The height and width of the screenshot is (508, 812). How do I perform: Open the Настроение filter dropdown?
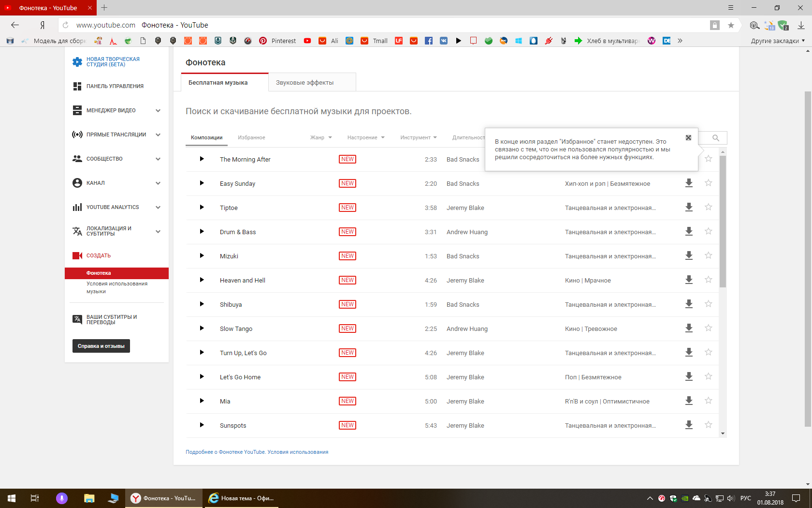(366, 137)
